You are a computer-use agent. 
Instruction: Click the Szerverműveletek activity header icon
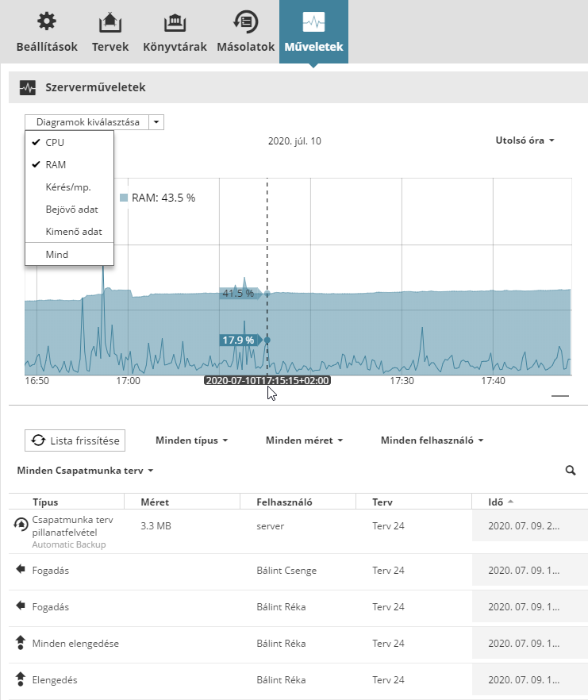28,87
